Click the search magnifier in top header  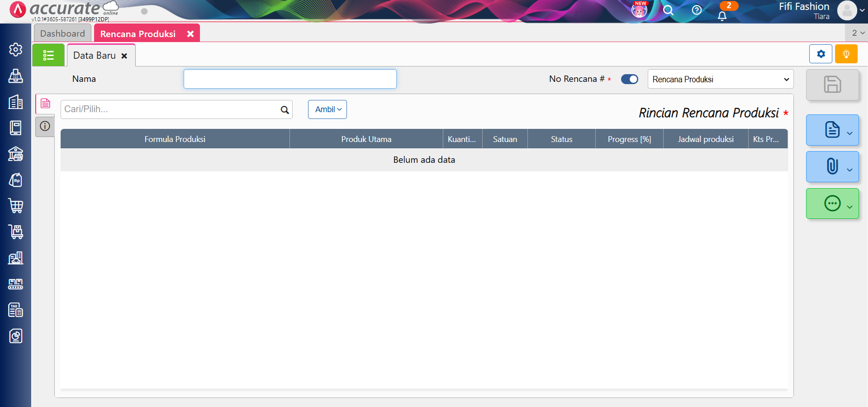668,10
